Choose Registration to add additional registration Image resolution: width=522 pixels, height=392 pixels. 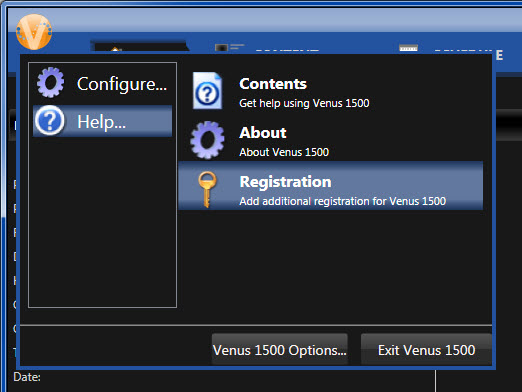(x=330, y=186)
